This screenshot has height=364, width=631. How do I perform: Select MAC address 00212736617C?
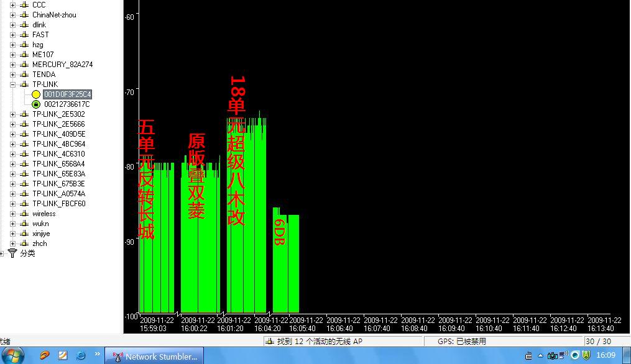67,104
